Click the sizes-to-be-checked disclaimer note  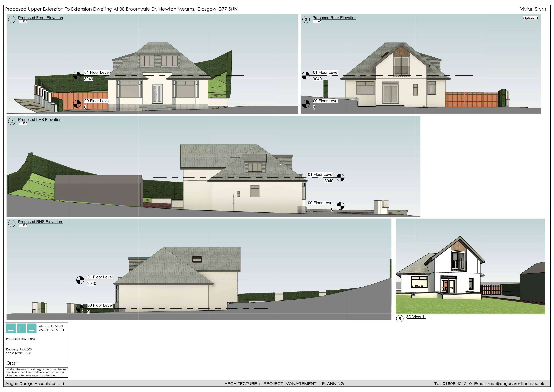point(37,373)
